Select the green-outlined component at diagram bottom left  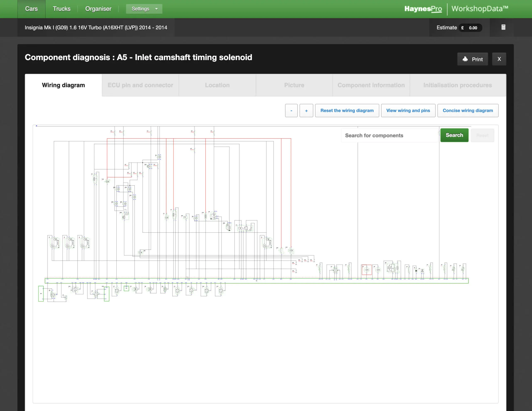tap(41, 294)
